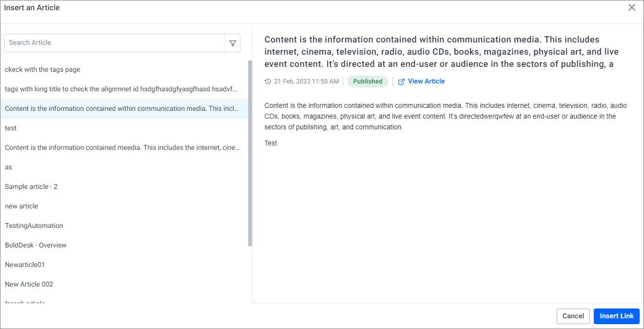Pick the 'Newarticle01' article
This screenshot has height=329, width=644.
[x=124, y=265]
